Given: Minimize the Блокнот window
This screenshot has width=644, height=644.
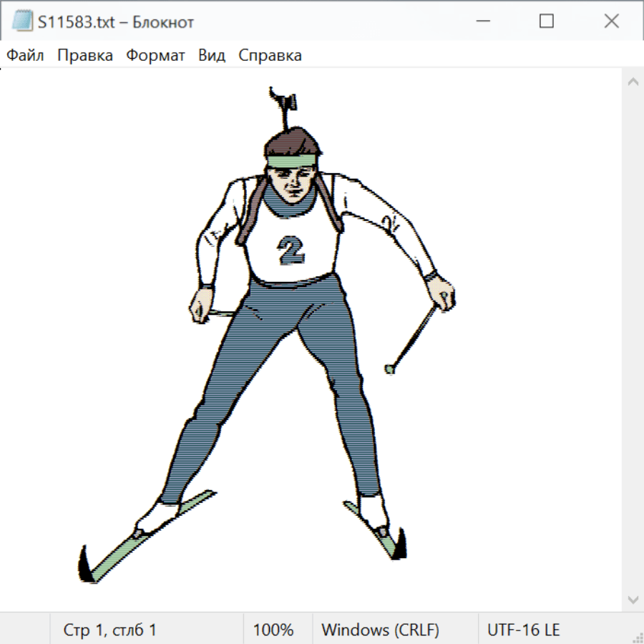Looking at the screenshot, I should click(482, 21).
